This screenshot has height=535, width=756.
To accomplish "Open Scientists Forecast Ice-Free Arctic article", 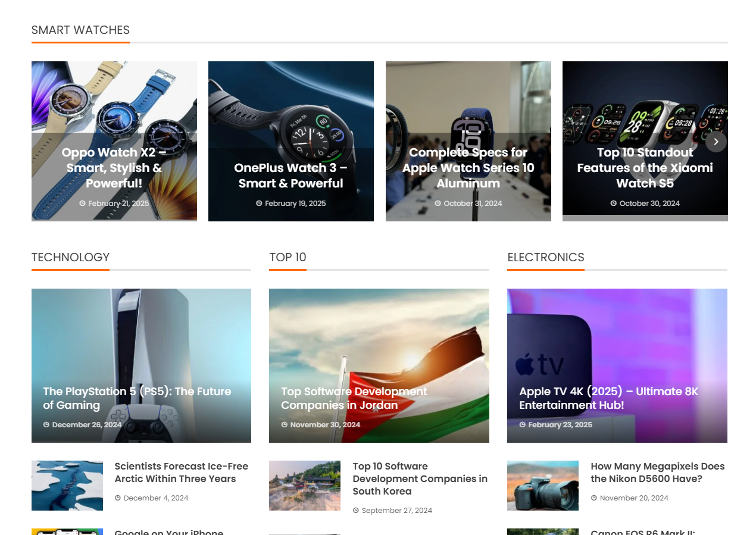I will (x=181, y=473).
